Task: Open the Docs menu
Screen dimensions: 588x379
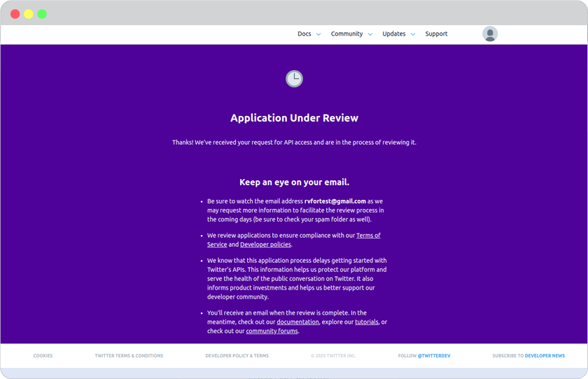Action: [x=304, y=34]
